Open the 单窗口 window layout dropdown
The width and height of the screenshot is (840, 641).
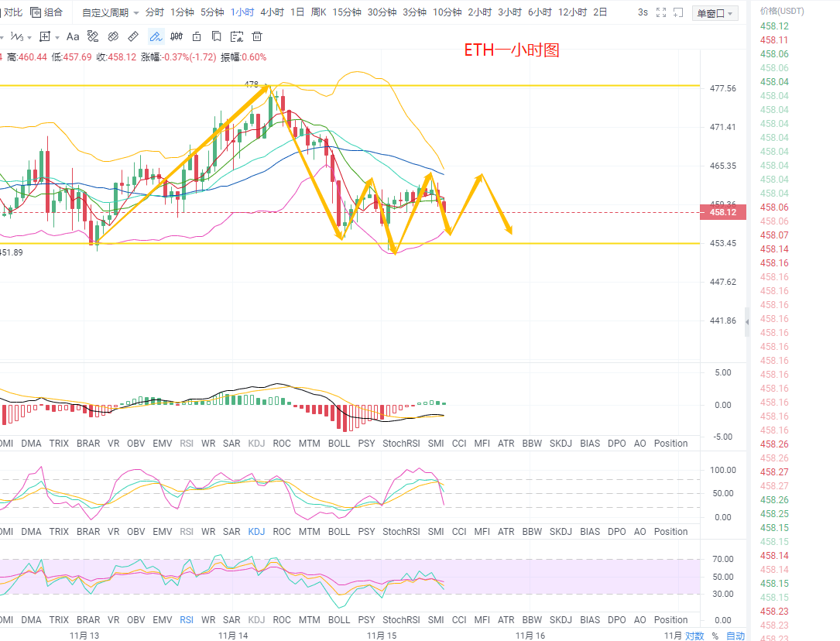click(x=715, y=13)
